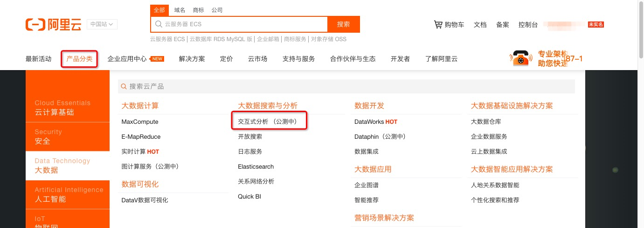The width and height of the screenshot is (644, 228).
Task: Open the 文档 link
Action: pos(480,25)
